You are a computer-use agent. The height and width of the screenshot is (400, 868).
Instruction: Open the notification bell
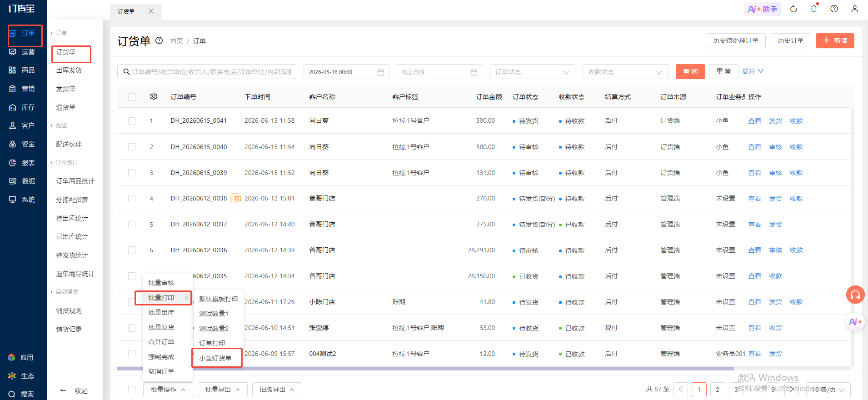[814, 9]
